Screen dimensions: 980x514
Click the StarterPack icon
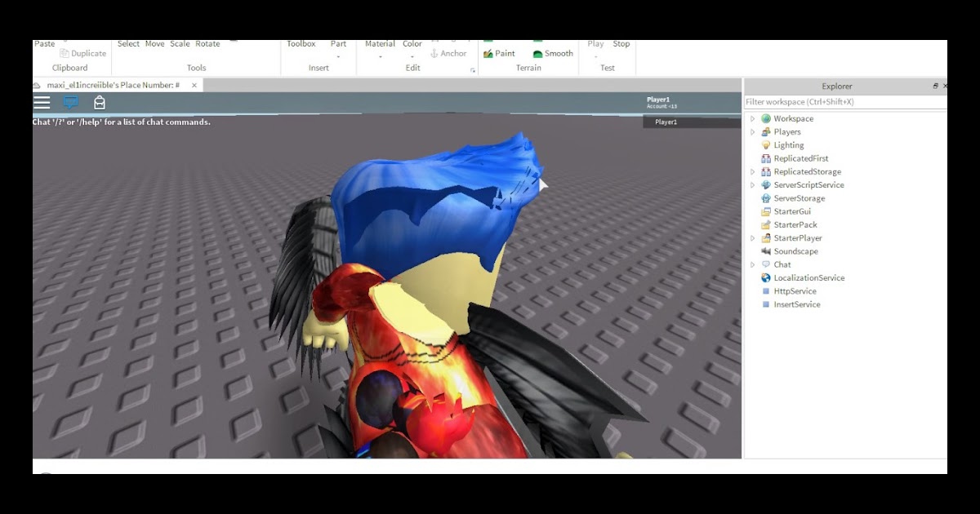[x=766, y=224]
